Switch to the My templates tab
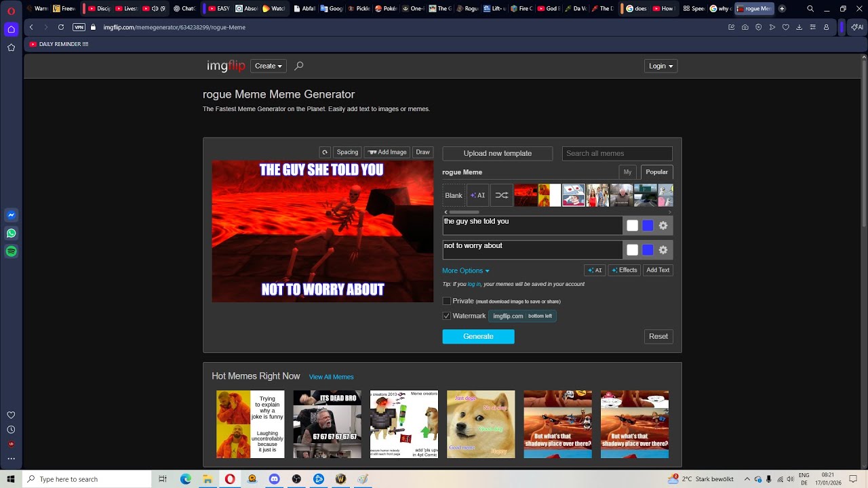This screenshot has width=868, height=488. [627, 172]
